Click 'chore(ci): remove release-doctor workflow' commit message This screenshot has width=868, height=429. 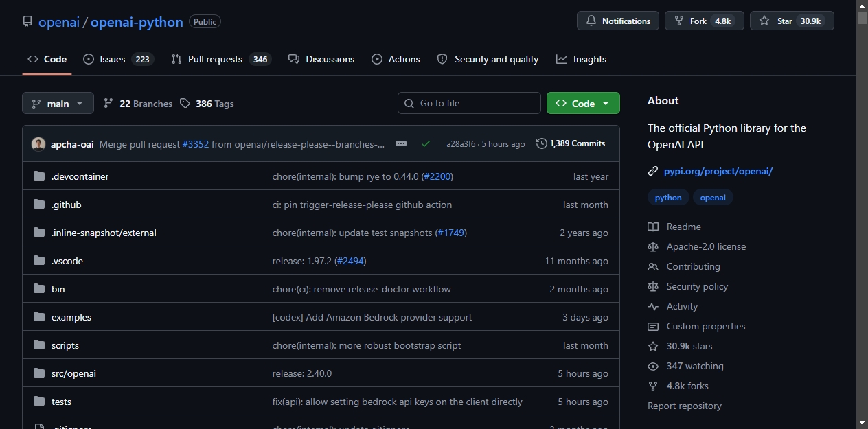pyautogui.click(x=362, y=289)
